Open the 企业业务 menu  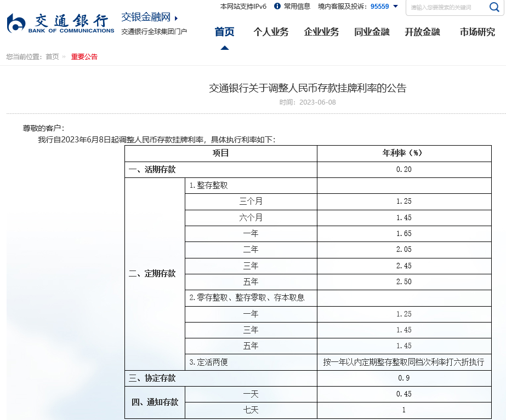[320, 32]
